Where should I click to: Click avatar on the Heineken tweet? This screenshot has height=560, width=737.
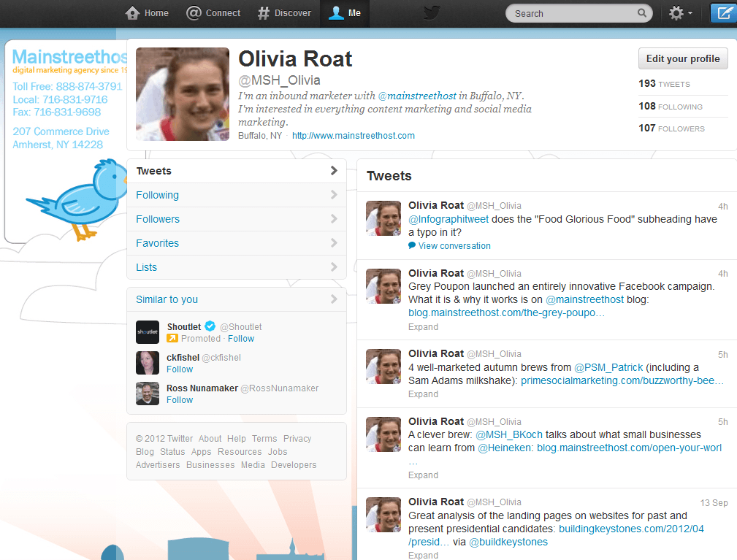383,434
